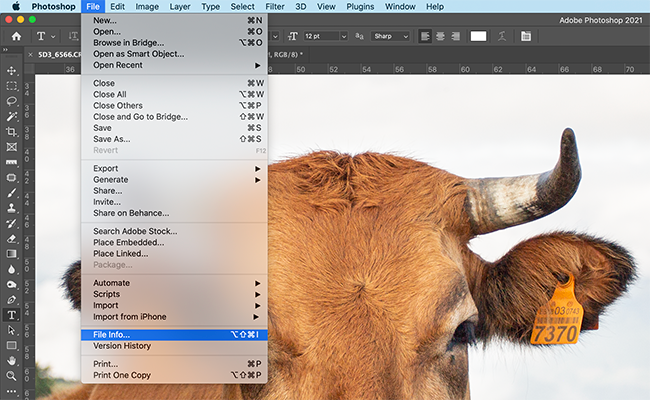Image resolution: width=650 pixels, height=400 pixels.
Task: Select the Move tool
Action: pyautogui.click(x=12, y=71)
